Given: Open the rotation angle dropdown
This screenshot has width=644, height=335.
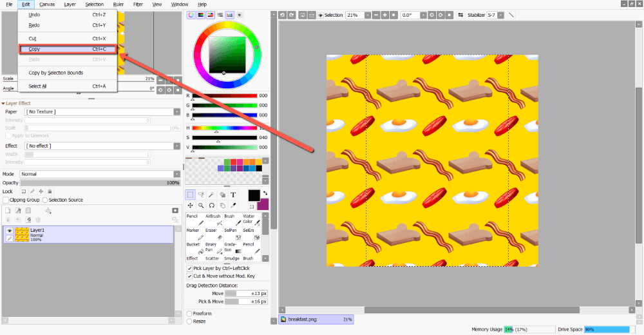Looking at the screenshot, I should click(423, 15).
